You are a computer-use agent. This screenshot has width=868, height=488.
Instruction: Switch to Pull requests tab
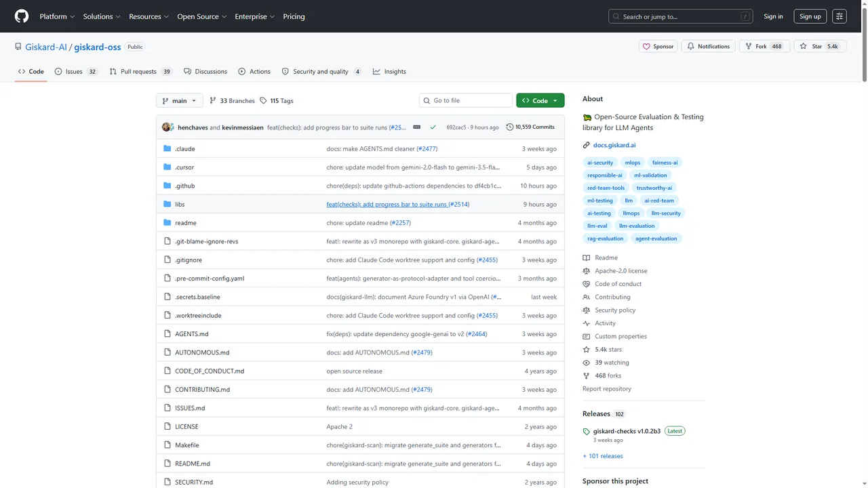click(x=141, y=71)
